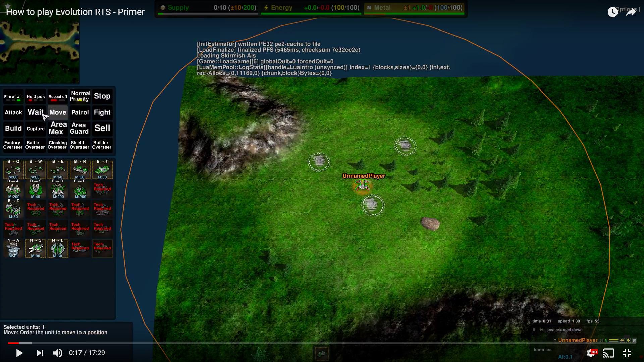Screen dimensions: 644x362
Task: Exit fullscreen mode
Action: tap(627, 353)
